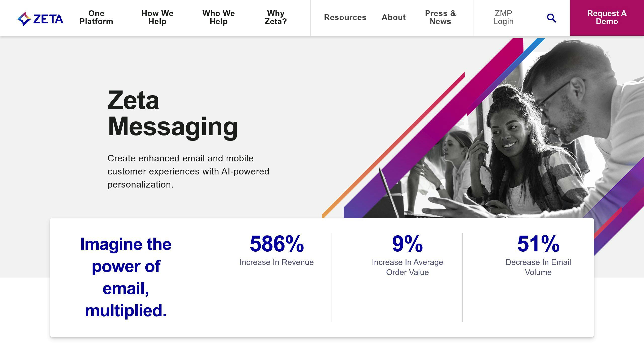Screen dimensions: 644x362
Task: Click the 586% revenue statistic
Action: click(x=277, y=244)
